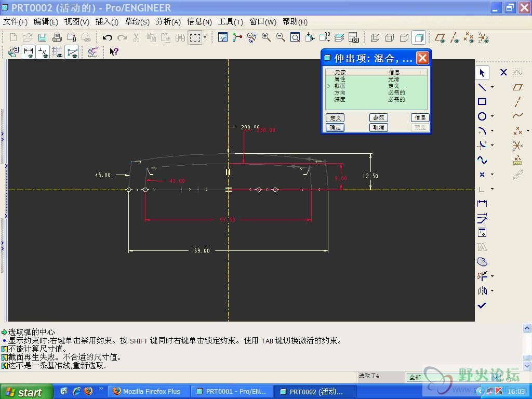Screen dimensions: 532x399
Task: Open the 草绘(S) menu
Action: (x=137, y=22)
